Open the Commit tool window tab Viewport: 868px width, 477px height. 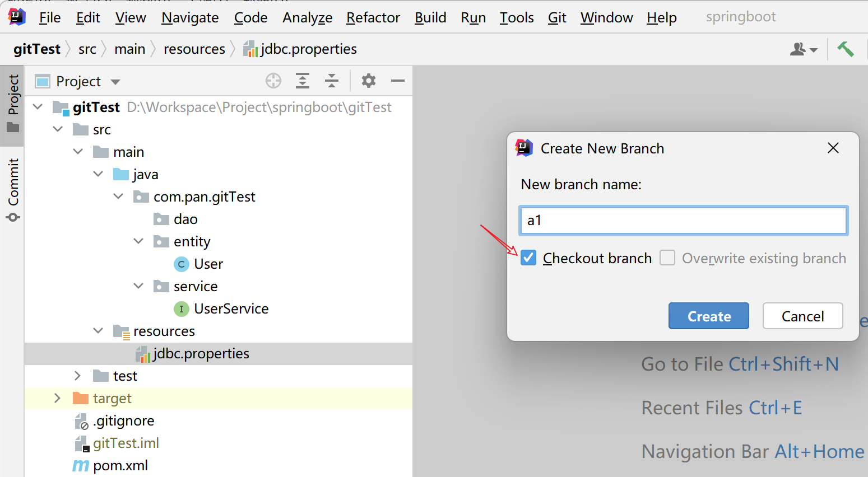coord(13,190)
